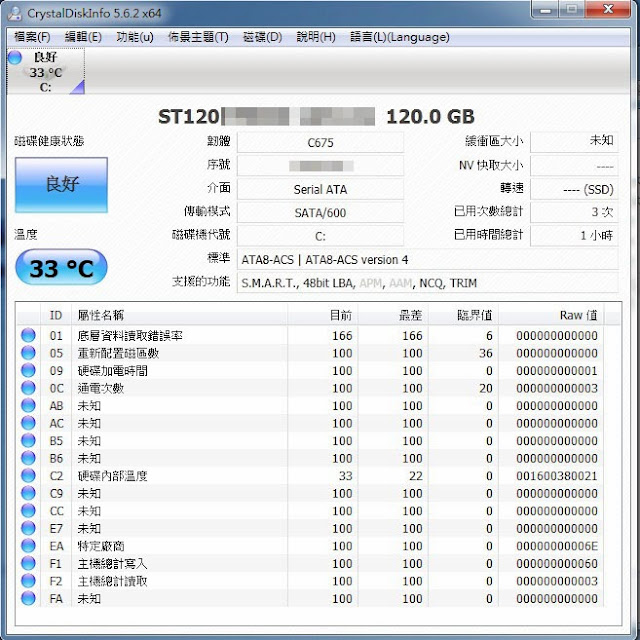Click the blue 良好 health status button
Screen dimensions: 640x640
point(62,185)
